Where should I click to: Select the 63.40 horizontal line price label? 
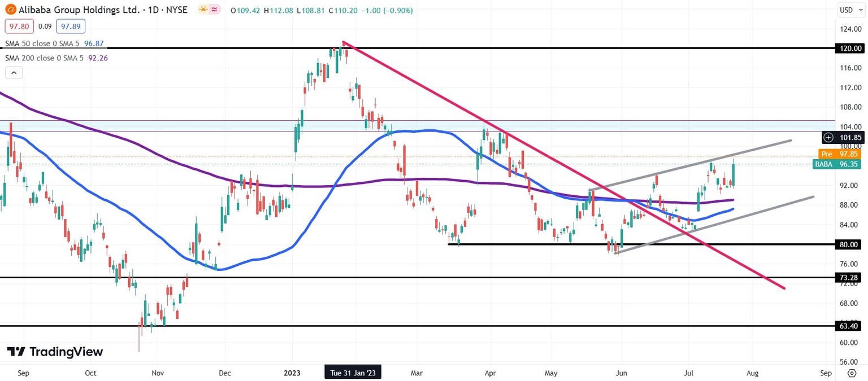(x=850, y=326)
